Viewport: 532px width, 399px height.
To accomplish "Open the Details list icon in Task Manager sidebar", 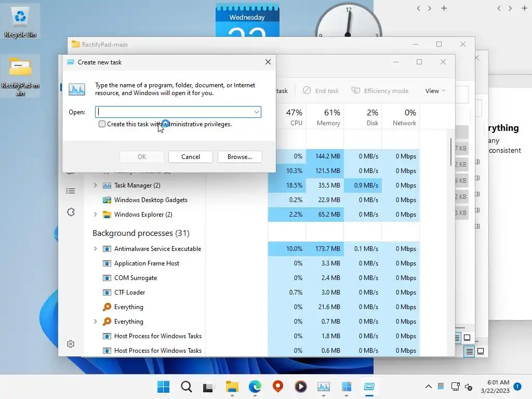I will tap(71, 191).
